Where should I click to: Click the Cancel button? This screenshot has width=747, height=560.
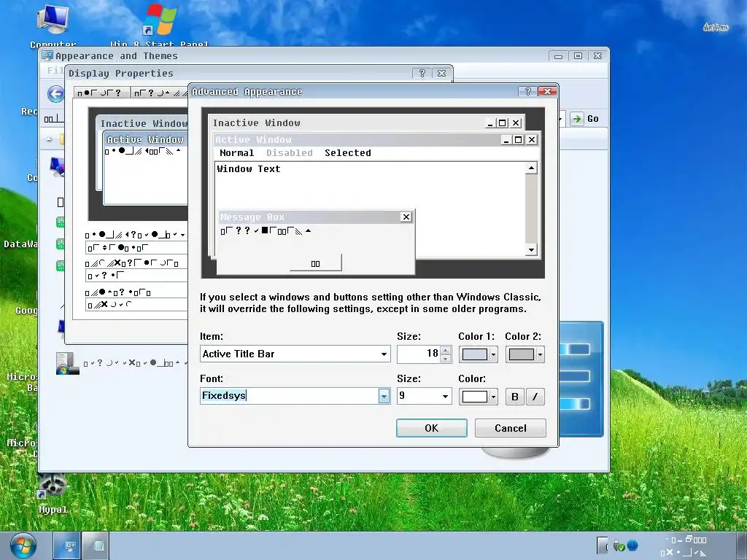click(x=510, y=428)
